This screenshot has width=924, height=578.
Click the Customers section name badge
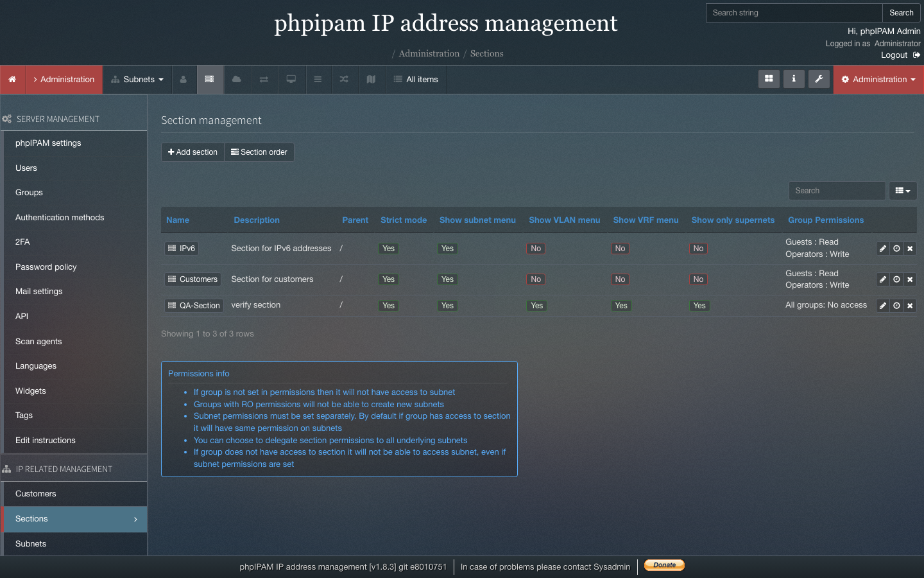click(193, 279)
